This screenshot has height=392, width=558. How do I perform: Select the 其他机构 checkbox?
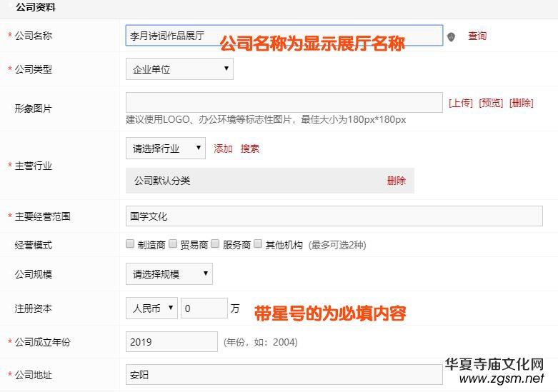point(259,243)
